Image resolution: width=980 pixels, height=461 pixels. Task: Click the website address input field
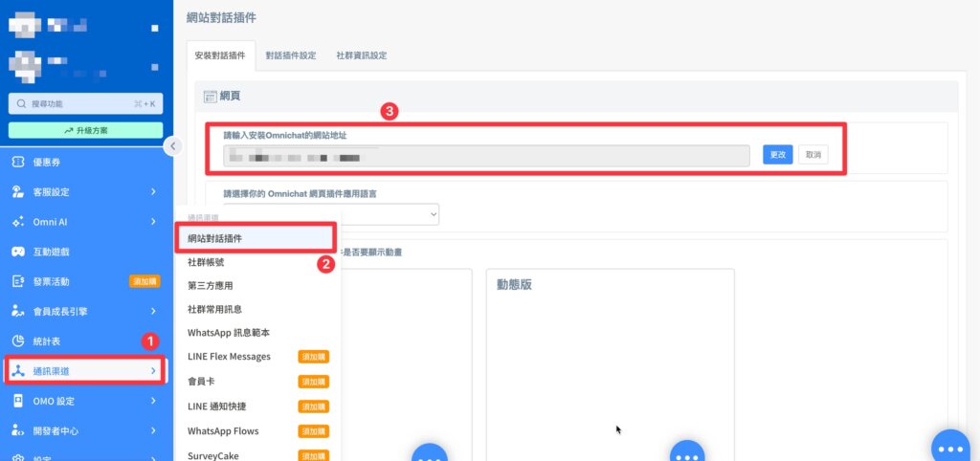[x=486, y=156]
